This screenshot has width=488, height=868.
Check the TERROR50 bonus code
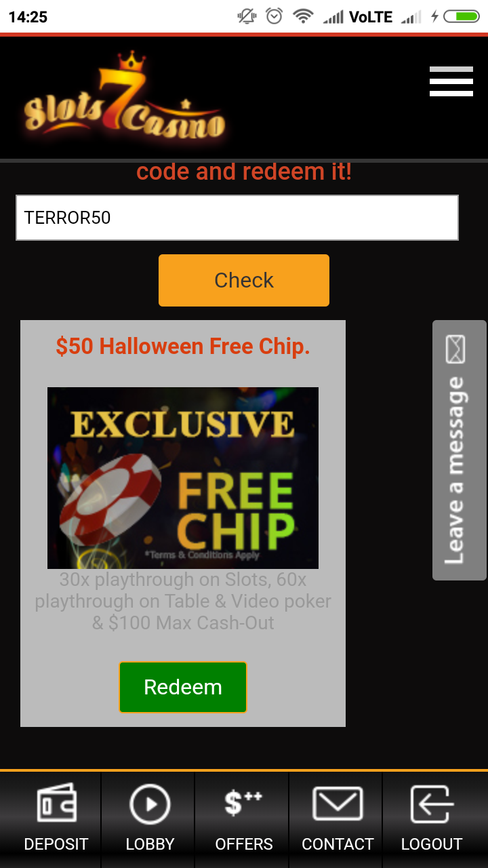(244, 280)
